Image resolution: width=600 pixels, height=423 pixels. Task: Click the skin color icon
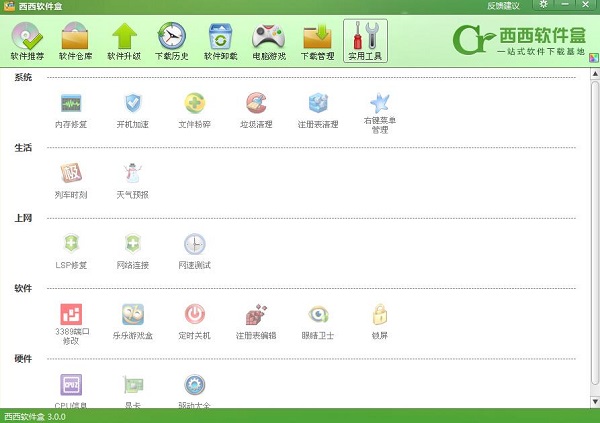coord(593,58)
